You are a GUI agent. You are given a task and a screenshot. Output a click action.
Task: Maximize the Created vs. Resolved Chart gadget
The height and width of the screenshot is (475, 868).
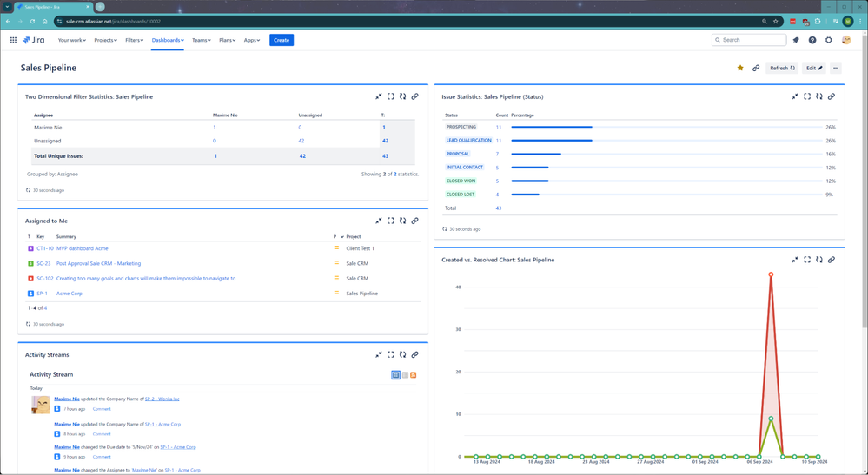coord(807,260)
